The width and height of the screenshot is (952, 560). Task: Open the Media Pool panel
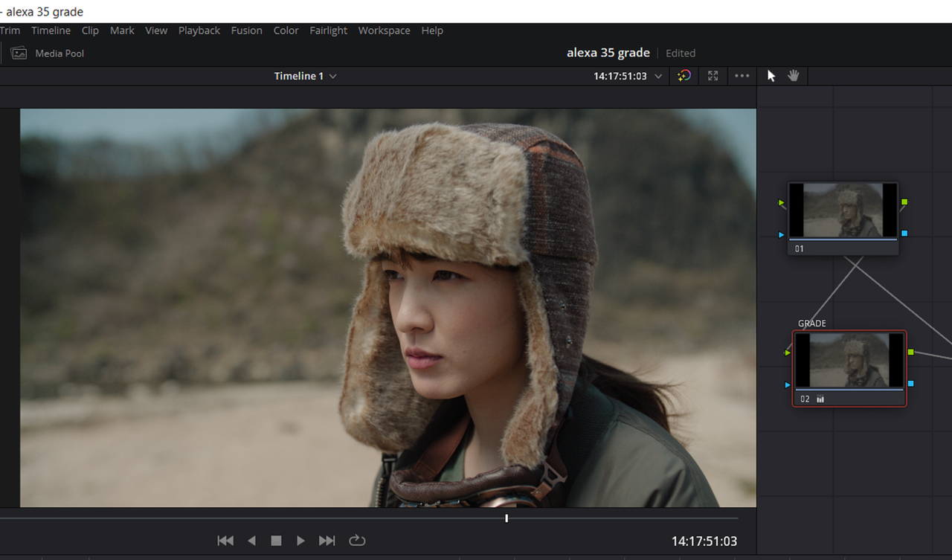(x=48, y=54)
